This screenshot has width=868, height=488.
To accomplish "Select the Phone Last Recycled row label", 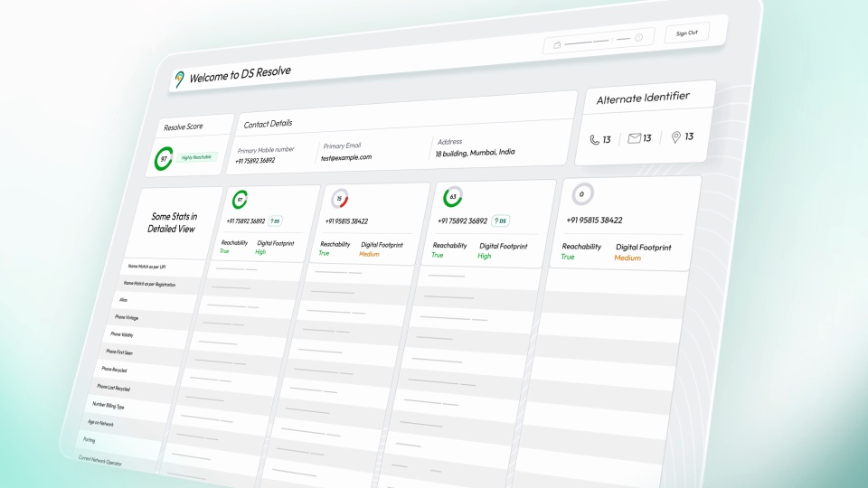I will click(x=114, y=388).
